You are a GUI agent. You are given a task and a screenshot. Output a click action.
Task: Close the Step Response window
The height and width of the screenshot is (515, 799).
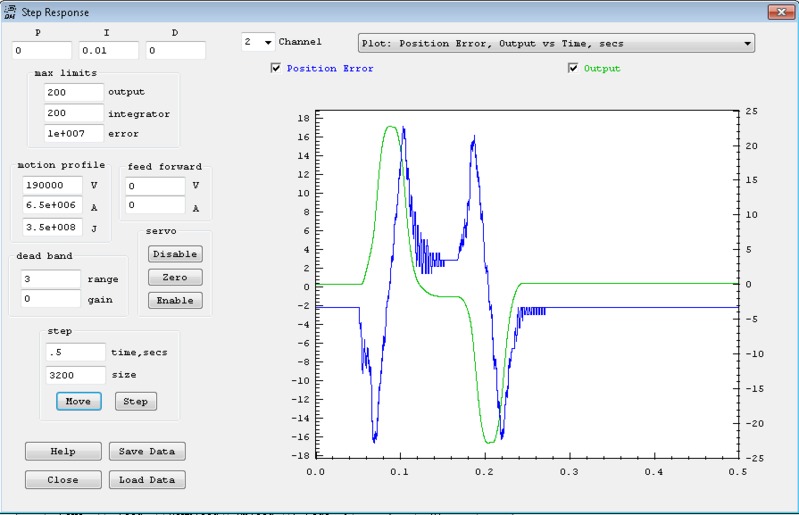click(x=780, y=11)
